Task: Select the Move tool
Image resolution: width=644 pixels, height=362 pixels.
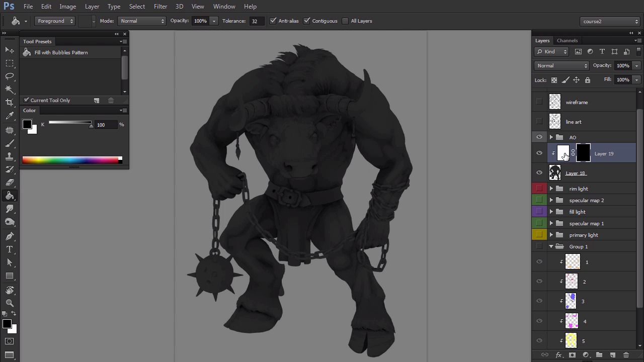Action: 10,50
